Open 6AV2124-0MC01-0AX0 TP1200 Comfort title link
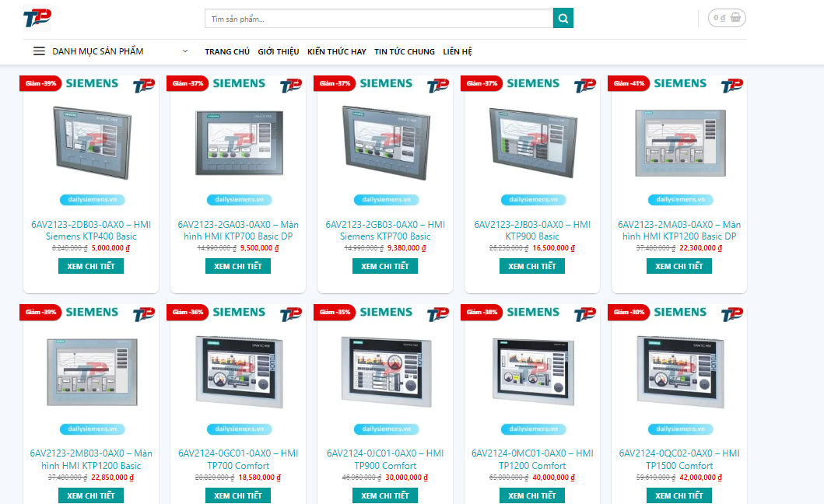 click(531, 460)
